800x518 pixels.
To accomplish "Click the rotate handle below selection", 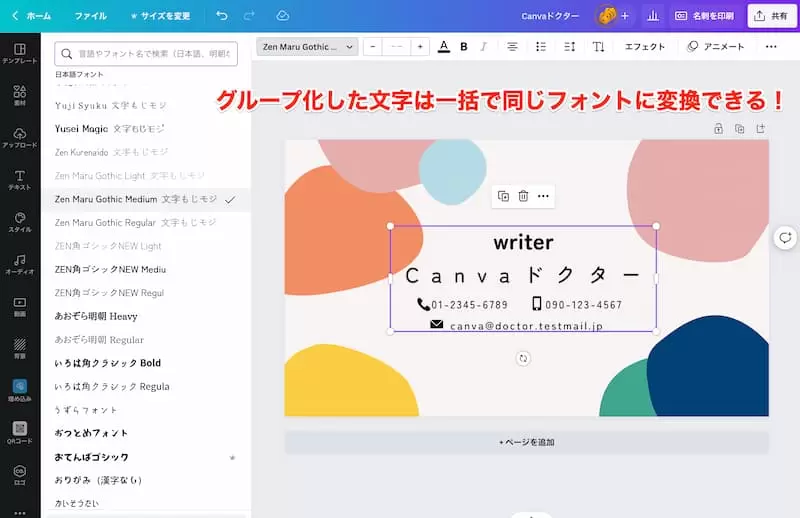I will 523,358.
